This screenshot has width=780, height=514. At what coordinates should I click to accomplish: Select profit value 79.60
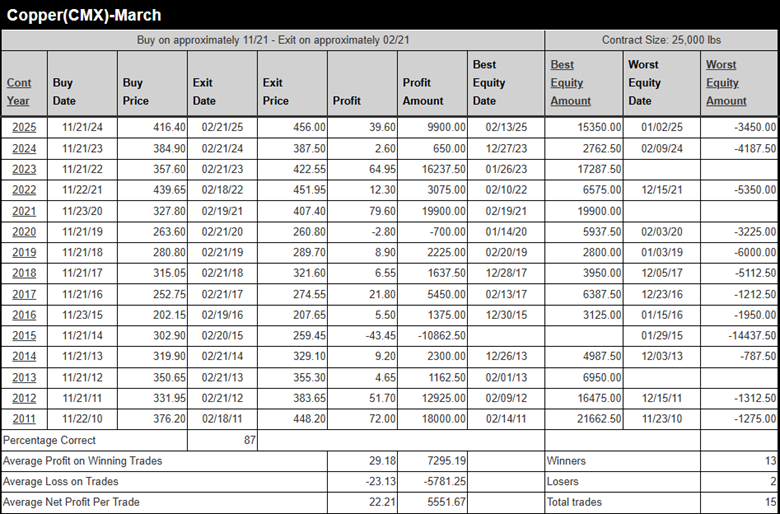click(x=382, y=211)
